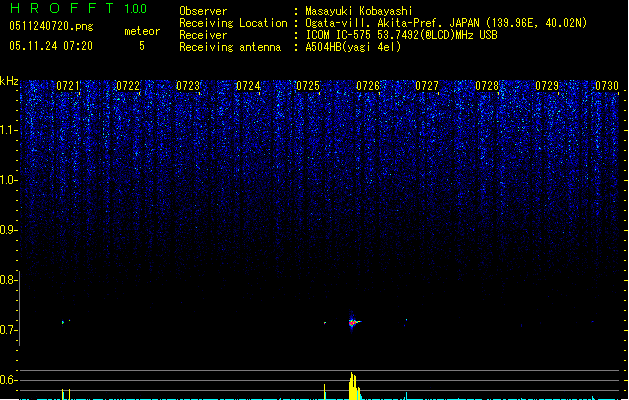Click the Observer field label
Screen dimensions: 629x400
[203, 11]
